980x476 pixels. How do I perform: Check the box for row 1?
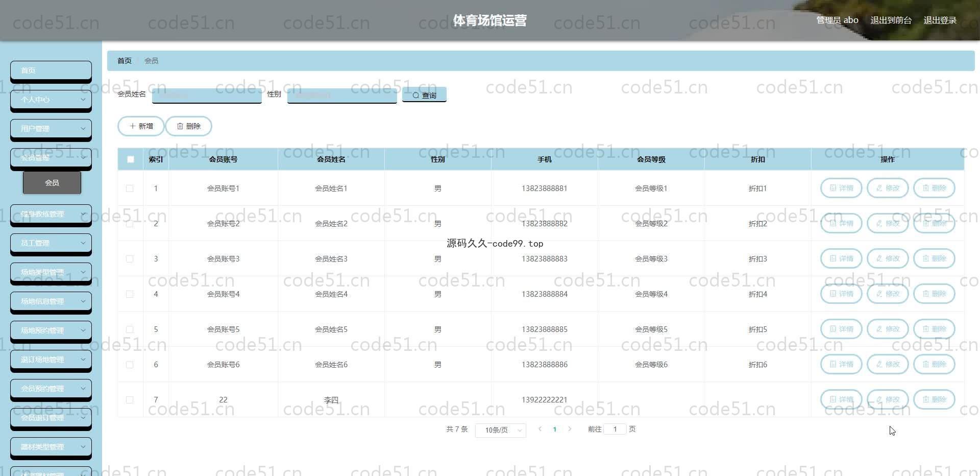tap(130, 188)
